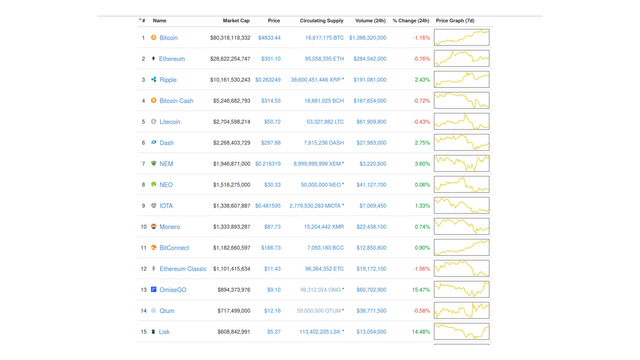This screenshot has width=640, height=360.
Task: Click Bitcoin price $4833.44
Action: pos(269,38)
